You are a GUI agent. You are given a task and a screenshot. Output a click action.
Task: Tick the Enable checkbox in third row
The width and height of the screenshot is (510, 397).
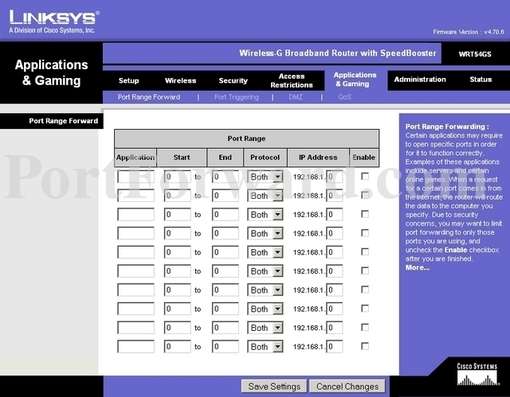click(365, 214)
